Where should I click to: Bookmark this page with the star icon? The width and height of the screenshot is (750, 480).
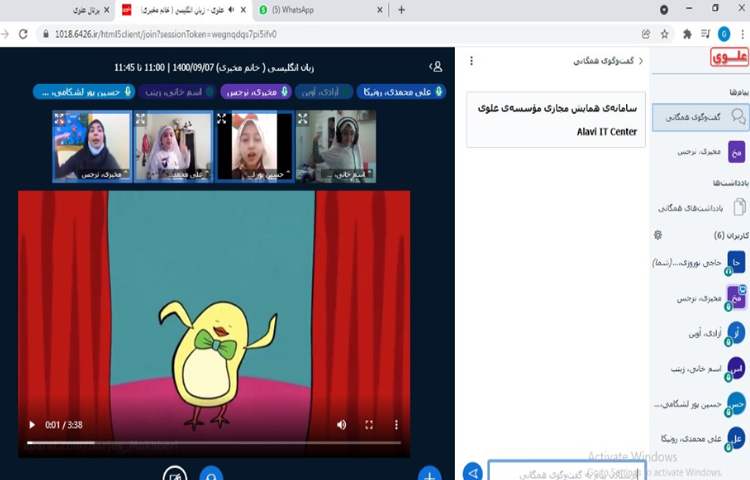click(664, 34)
